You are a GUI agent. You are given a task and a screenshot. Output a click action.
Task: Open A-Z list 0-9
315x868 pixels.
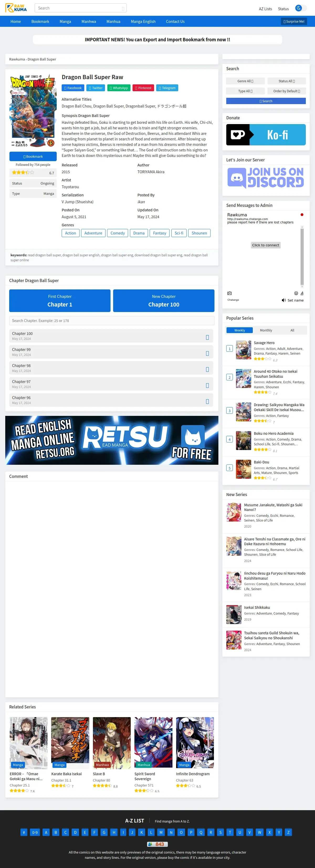(x=35, y=832)
